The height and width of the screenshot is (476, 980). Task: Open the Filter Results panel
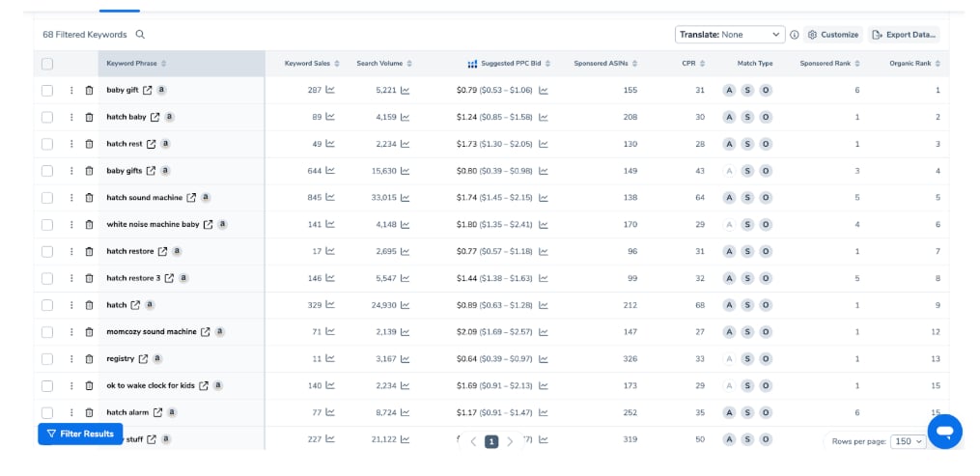coord(80,434)
